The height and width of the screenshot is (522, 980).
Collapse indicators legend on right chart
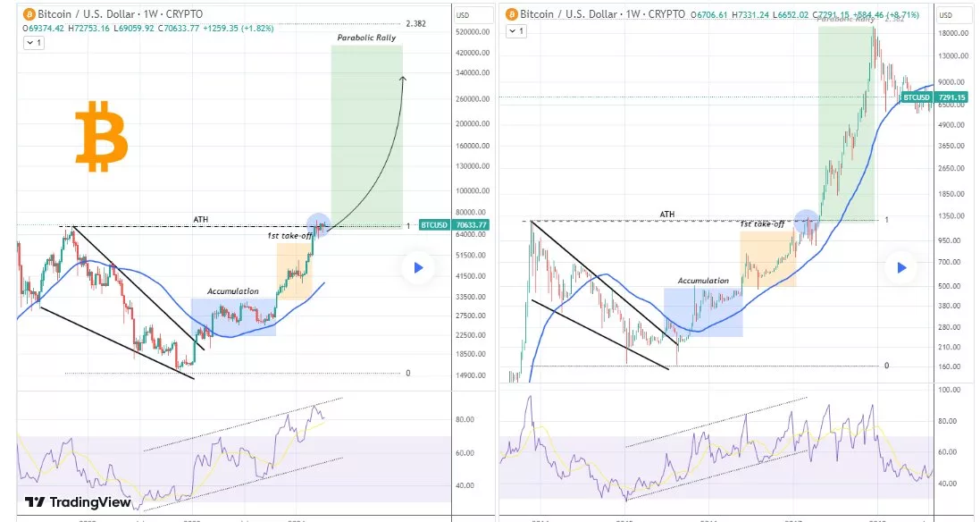(516, 30)
